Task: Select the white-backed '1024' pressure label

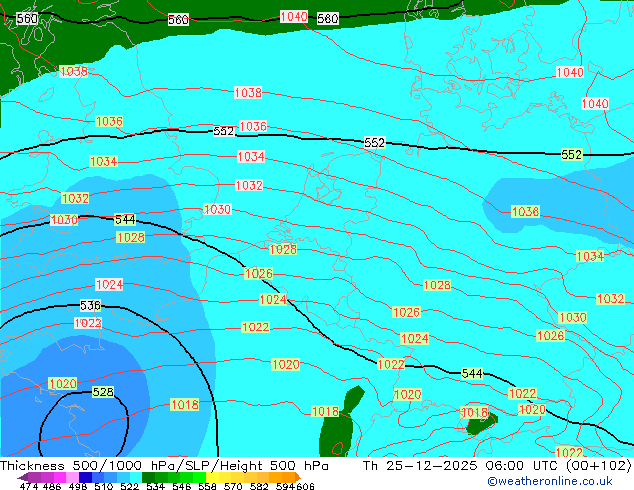Action: pos(109,284)
